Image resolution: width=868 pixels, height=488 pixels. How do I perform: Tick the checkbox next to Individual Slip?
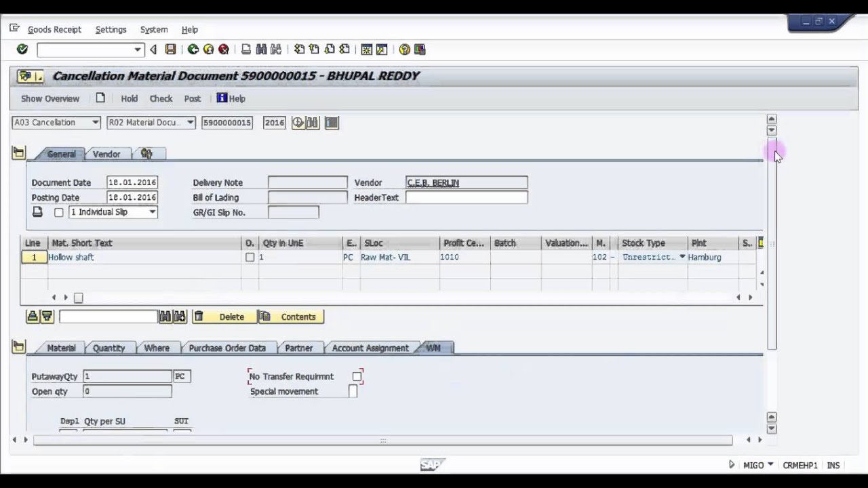pyautogui.click(x=59, y=212)
